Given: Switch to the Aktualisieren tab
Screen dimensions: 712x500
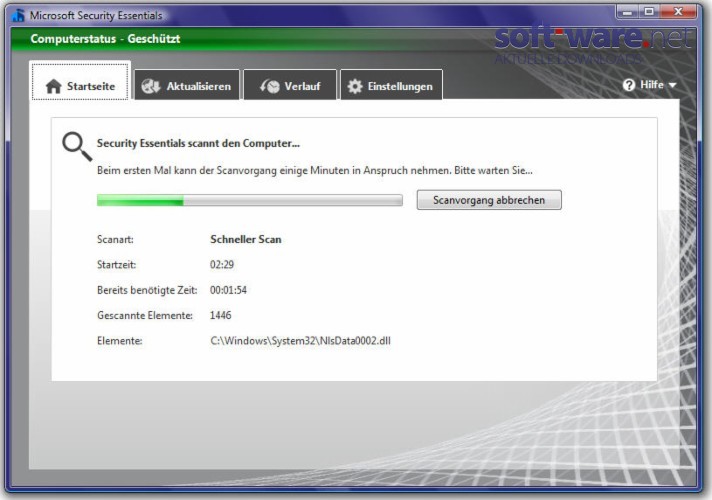Looking at the screenshot, I should [x=187, y=85].
